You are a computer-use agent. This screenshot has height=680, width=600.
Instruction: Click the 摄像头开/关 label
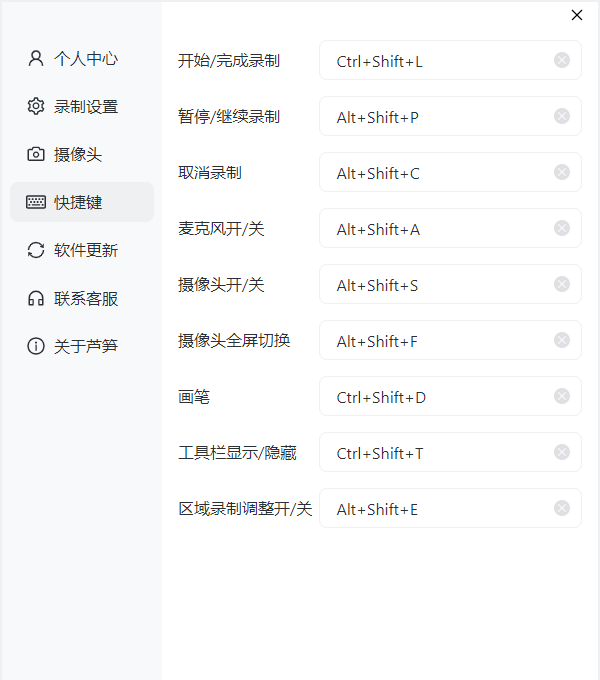pos(221,284)
